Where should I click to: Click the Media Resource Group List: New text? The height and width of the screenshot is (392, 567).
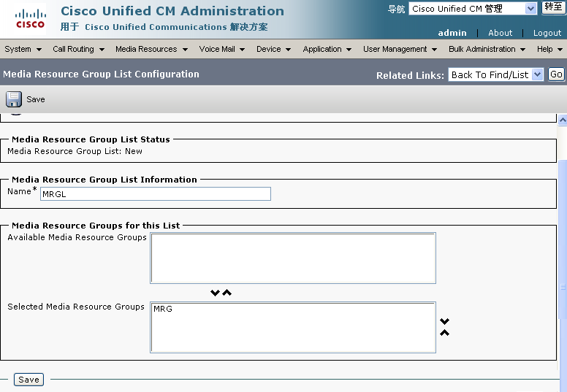point(75,151)
